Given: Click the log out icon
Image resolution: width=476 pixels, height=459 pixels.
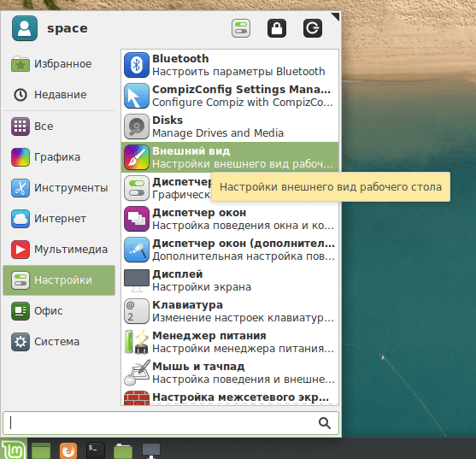Looking at the screenshot, I should [313, 28].
